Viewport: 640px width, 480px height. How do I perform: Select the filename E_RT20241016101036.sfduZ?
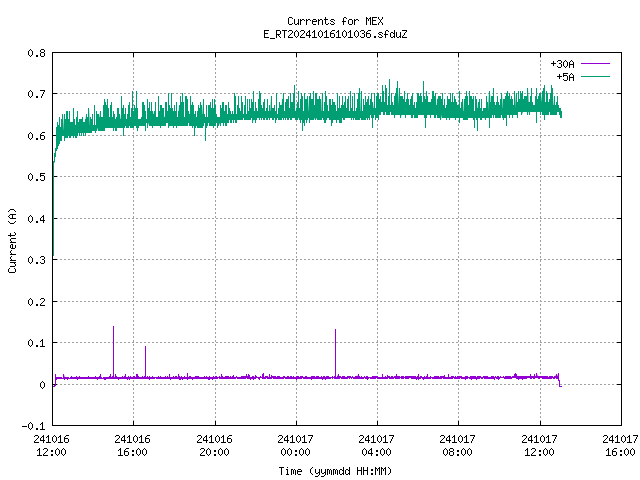(x=335, y=34)
